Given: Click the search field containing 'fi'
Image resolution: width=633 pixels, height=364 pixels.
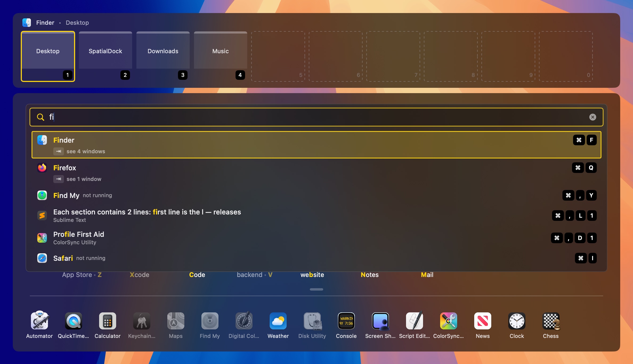Looking at the screenshot, I should [x=316, y=117].
